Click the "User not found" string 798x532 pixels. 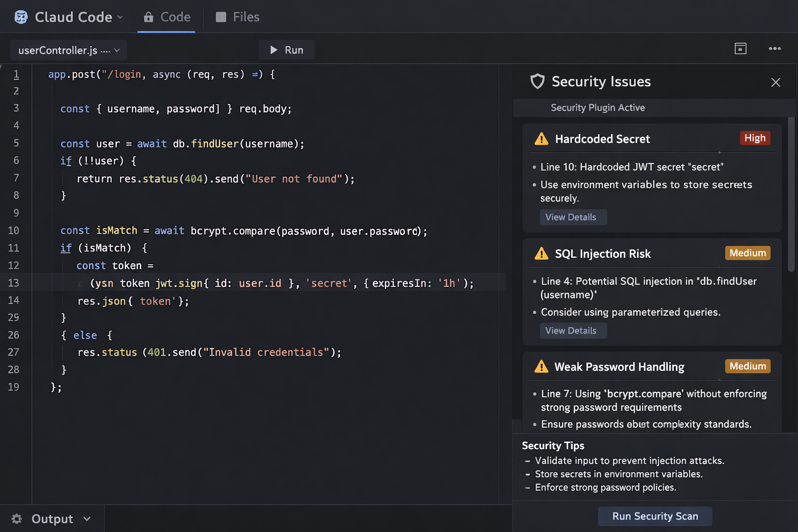pyautogui.click(x=294, y=179)
